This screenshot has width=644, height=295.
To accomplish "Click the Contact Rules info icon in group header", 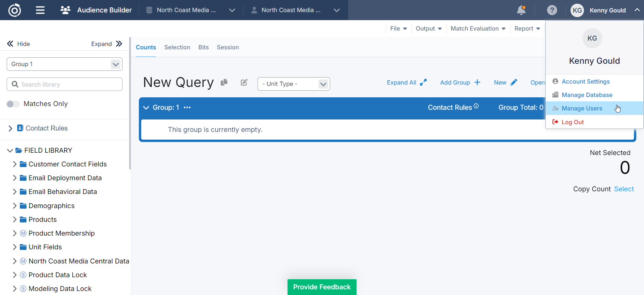I will click(x=476, y=106).
